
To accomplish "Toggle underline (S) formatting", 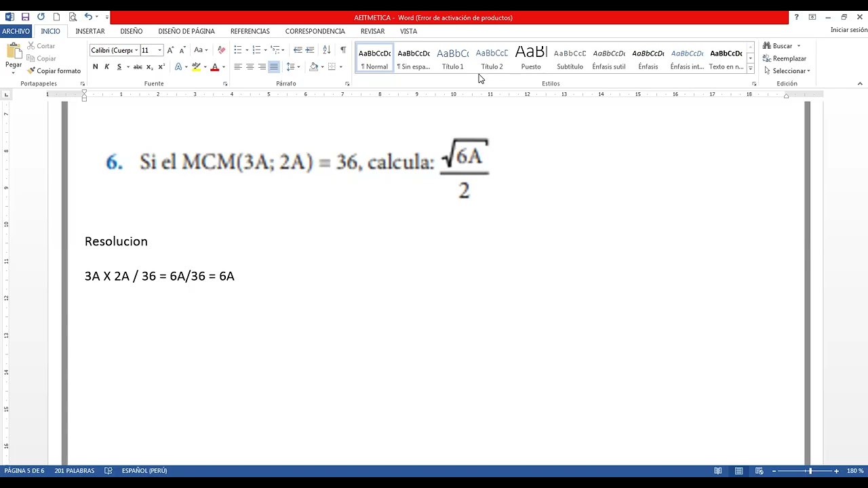I will click(x=119, y=67).
